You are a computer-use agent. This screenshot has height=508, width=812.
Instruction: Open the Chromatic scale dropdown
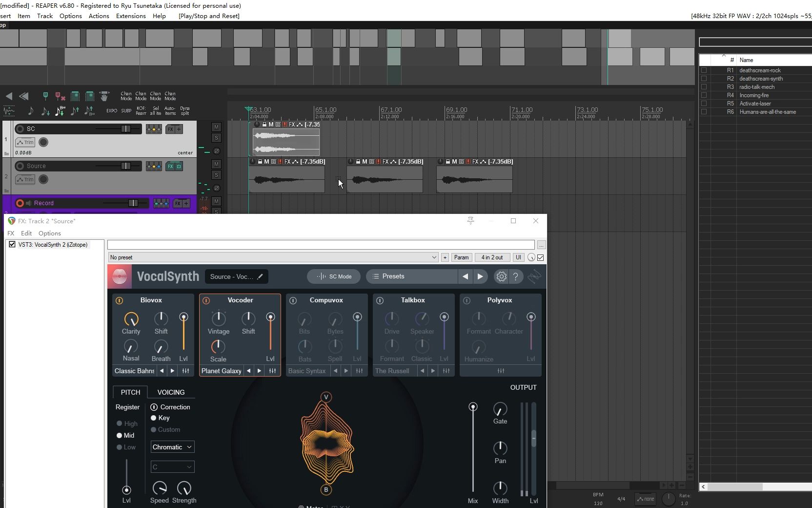tap(172, 447)
